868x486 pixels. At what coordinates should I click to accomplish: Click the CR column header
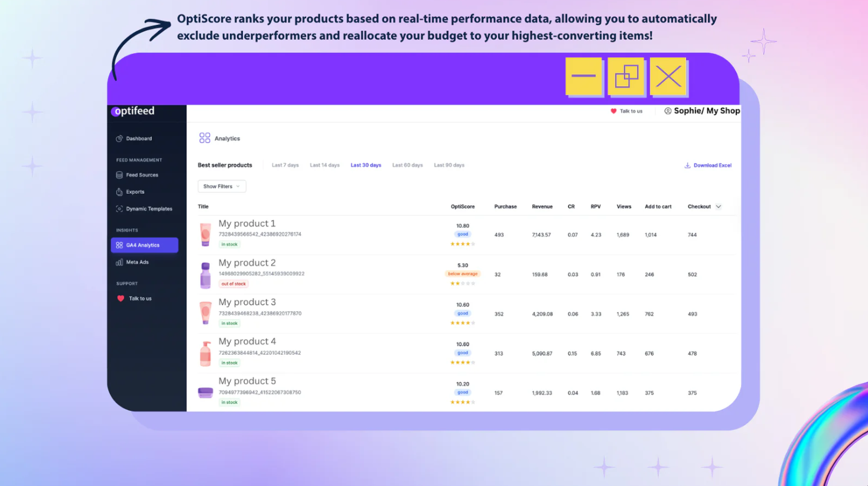571,207
